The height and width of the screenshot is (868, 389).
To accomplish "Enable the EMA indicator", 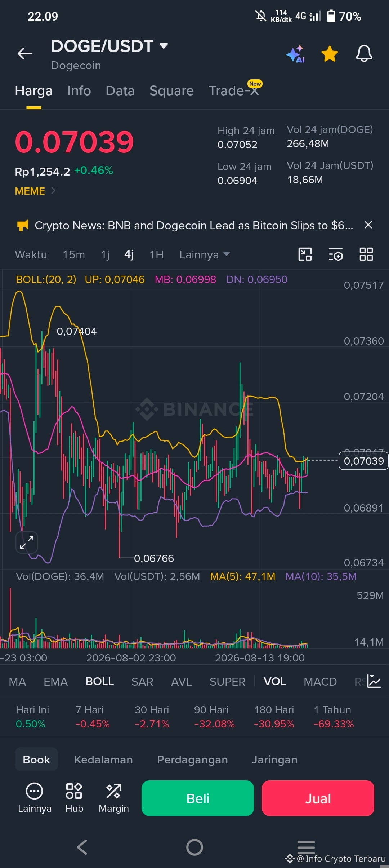I will click(x=55, y=682).
